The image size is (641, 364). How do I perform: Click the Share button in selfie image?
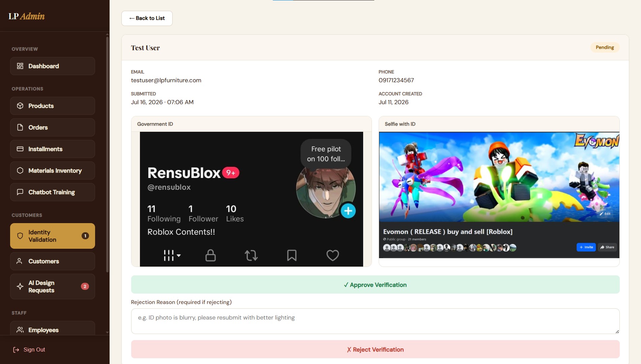[x=607, y=247]
